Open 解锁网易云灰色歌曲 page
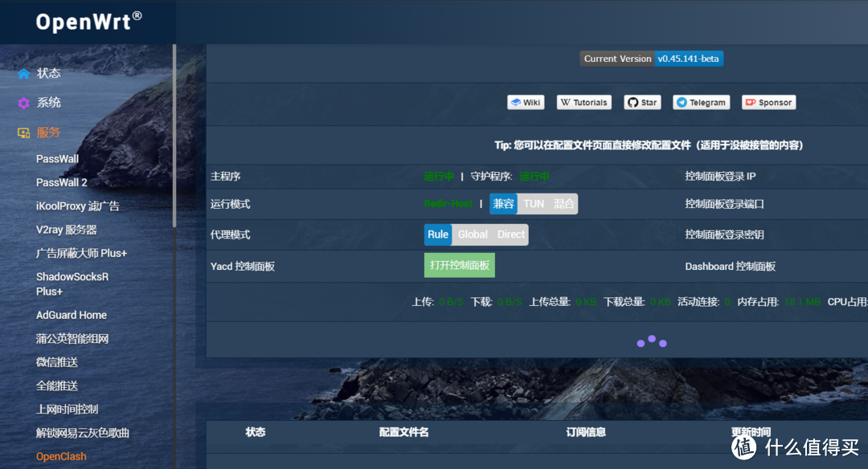Viewport: 868px width, 469px height. coord(83,433)
